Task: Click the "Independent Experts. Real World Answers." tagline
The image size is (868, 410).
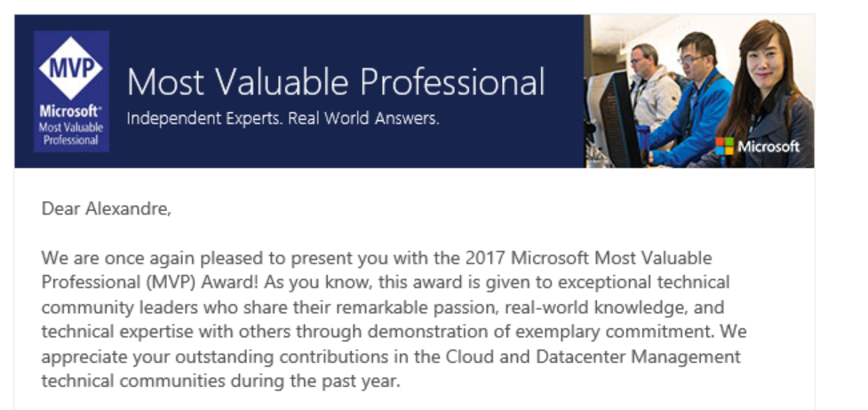Action: click(x=283, y=118)
